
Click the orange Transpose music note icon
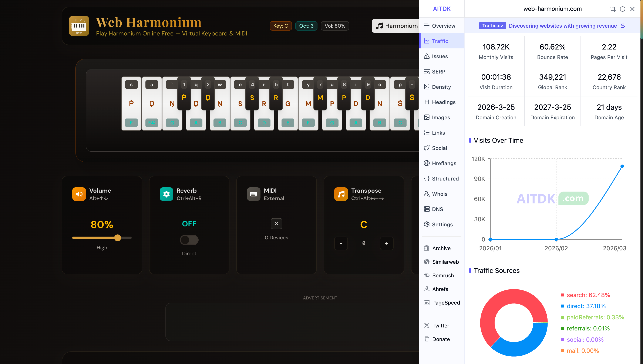(x=341, y=194)
